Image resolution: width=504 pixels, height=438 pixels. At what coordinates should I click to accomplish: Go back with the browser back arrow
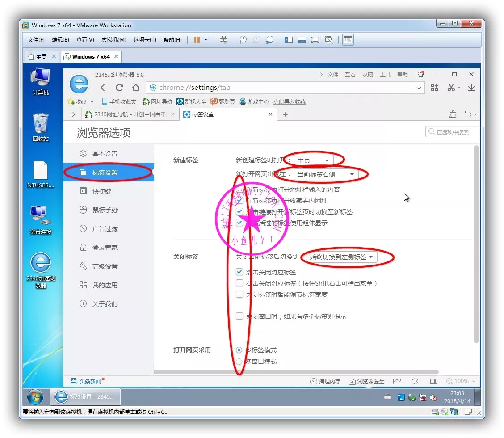[103, 88]
